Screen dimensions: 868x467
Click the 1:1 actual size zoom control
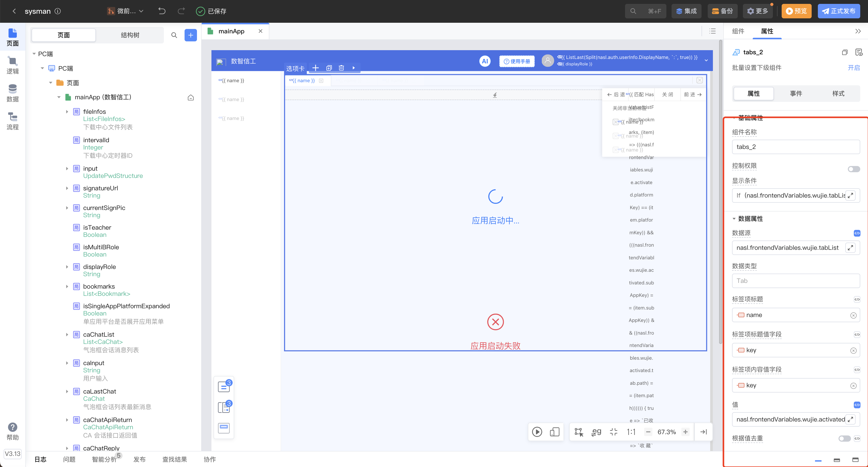click(x=631, y=432)
